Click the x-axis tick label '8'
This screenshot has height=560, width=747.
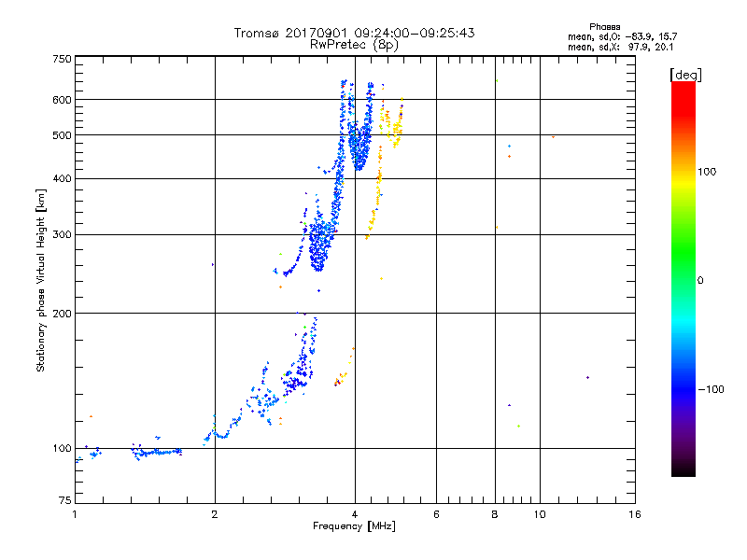[495, 514]
